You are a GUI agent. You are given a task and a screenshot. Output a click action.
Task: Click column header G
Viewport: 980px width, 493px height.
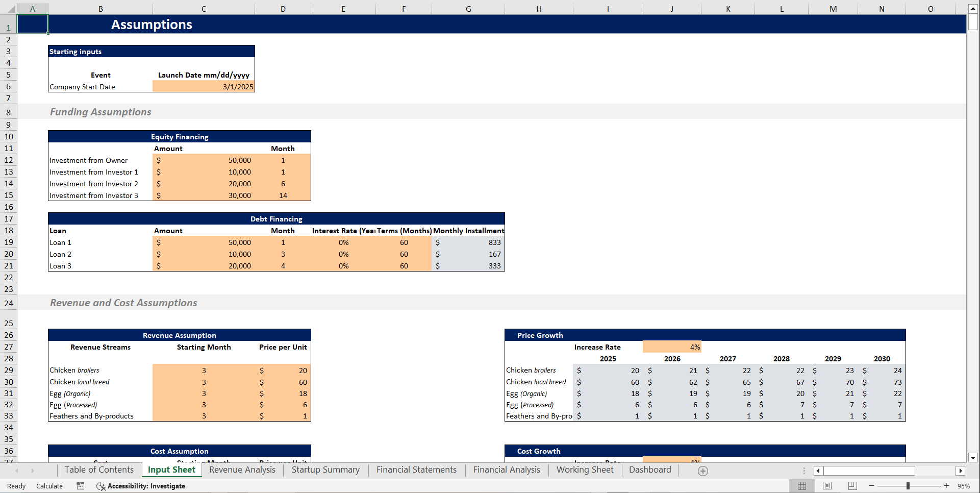coord(468,8)
